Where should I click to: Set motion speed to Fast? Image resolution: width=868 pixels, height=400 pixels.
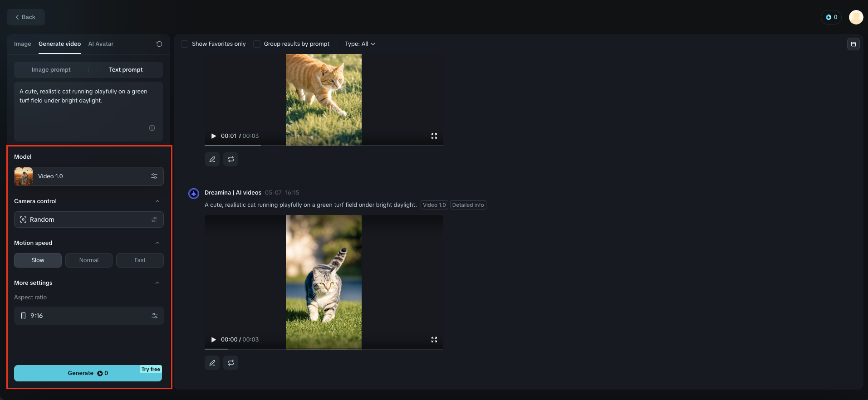pyautogui.click(x=140, y=260)
